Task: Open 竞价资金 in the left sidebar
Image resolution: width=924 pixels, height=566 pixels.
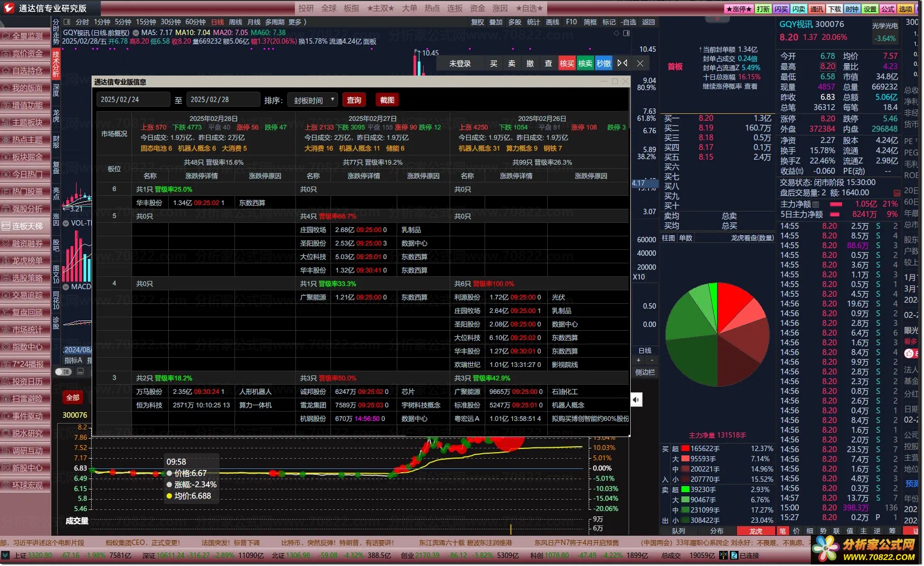Action: click(x=26, y=53)
